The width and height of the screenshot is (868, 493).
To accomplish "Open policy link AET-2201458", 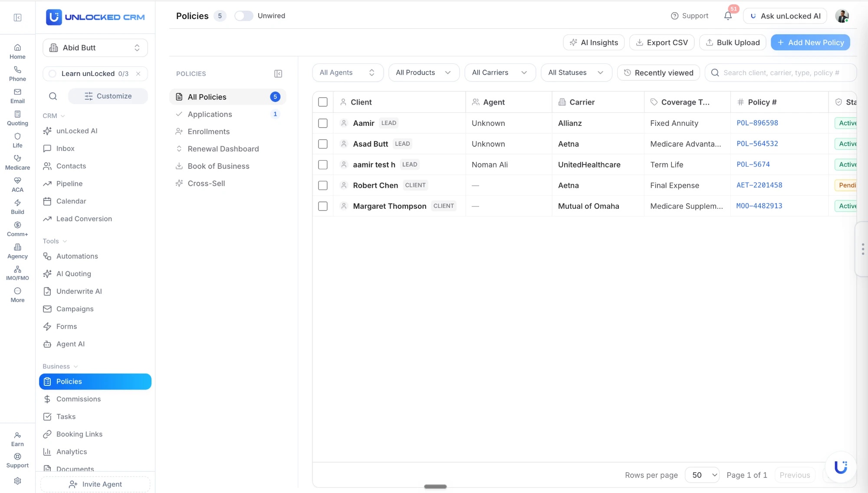I will tap(759, 185).
